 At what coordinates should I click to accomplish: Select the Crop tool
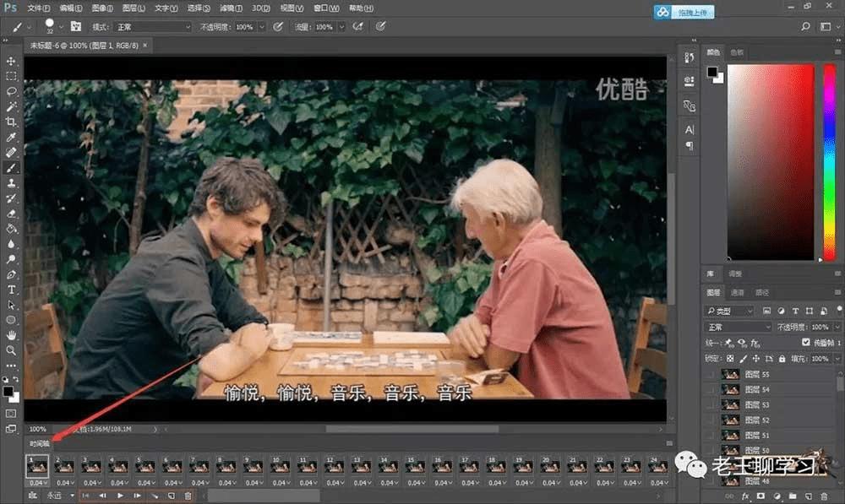coord(11,122)
